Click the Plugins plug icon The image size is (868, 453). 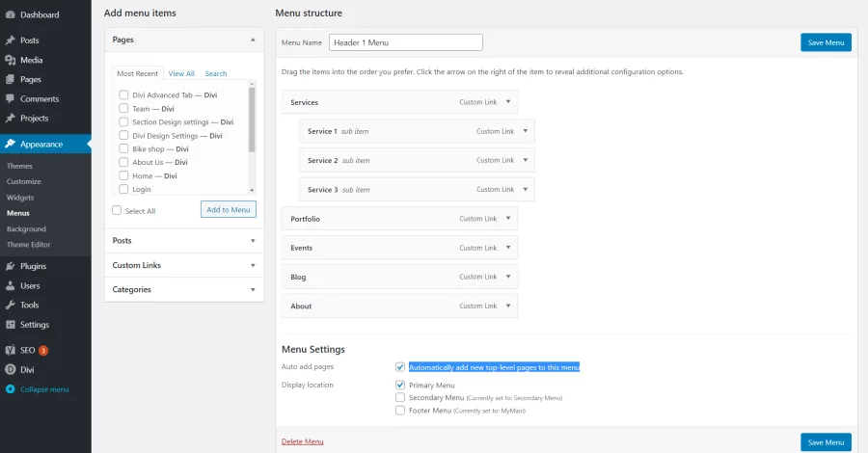point(10,266)
